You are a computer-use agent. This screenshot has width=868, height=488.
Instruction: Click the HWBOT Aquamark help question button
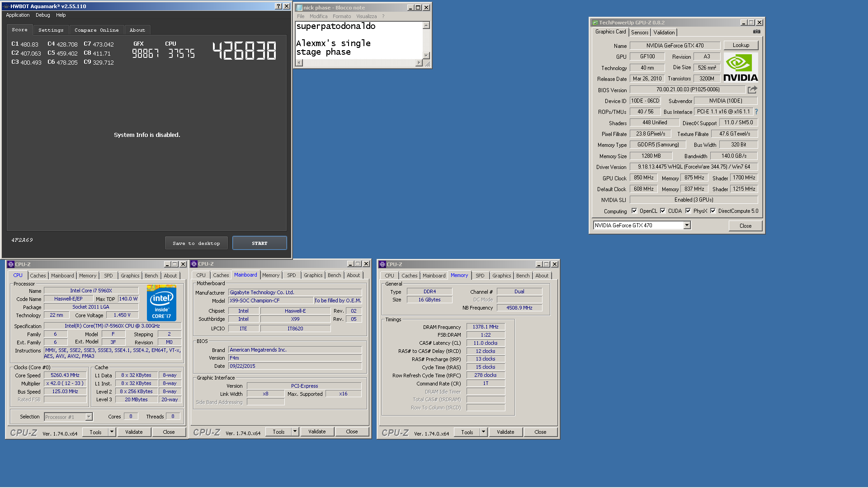[x=278, y=6]
